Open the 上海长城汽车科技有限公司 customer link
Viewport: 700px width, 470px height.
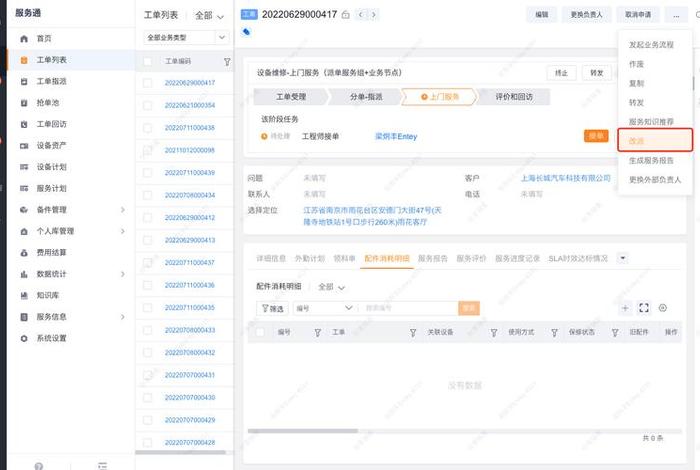pos(566,178)
